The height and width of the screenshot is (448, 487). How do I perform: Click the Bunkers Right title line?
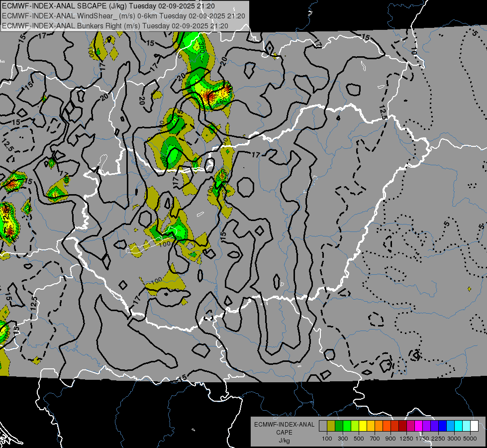115,26
